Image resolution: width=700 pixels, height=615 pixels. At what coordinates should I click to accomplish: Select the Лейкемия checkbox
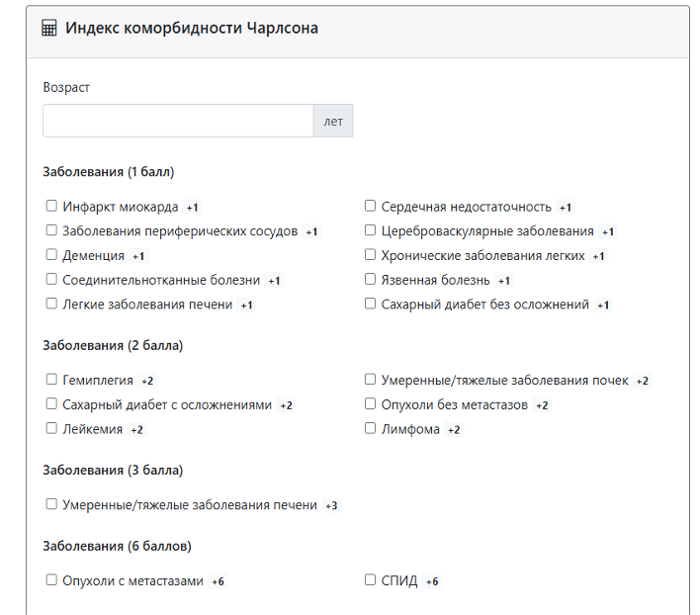coord(51,428)
